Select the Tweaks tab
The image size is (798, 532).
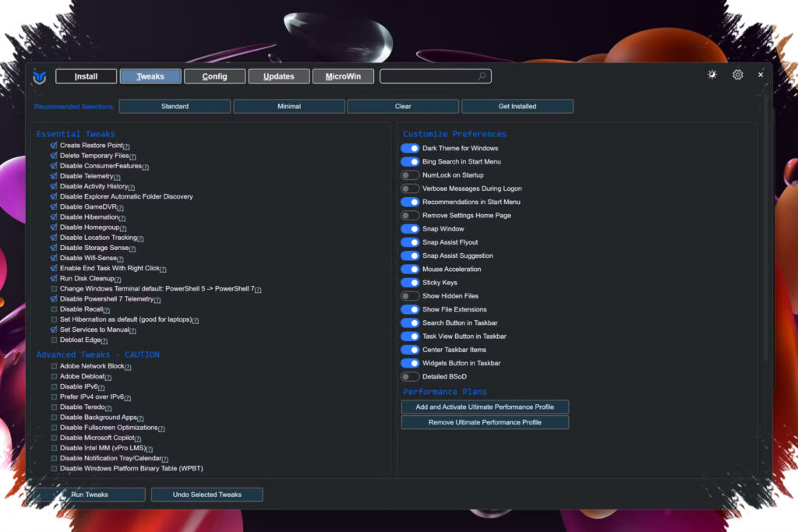(x=150, y=76)
